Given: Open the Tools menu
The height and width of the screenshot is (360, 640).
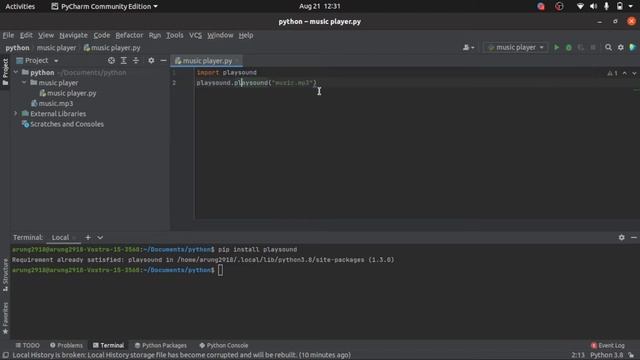Looking at the screenshot, I should (x=175, y=35).
